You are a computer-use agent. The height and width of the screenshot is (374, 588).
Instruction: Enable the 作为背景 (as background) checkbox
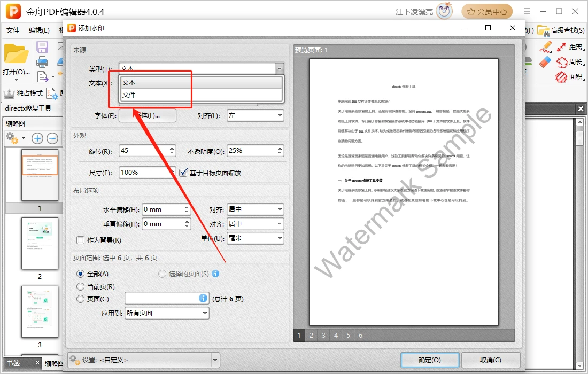tap(81, 240)
